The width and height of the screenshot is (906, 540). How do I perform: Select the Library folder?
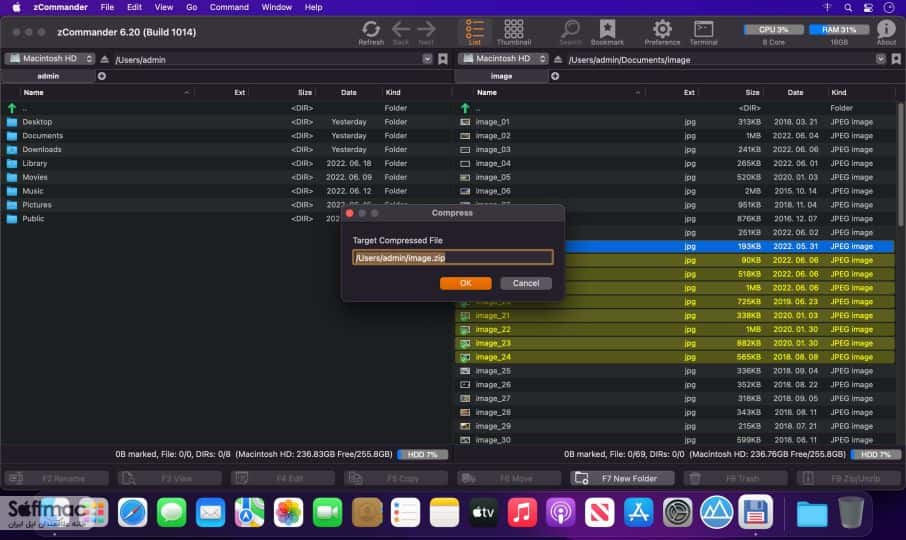click(226, 163)
